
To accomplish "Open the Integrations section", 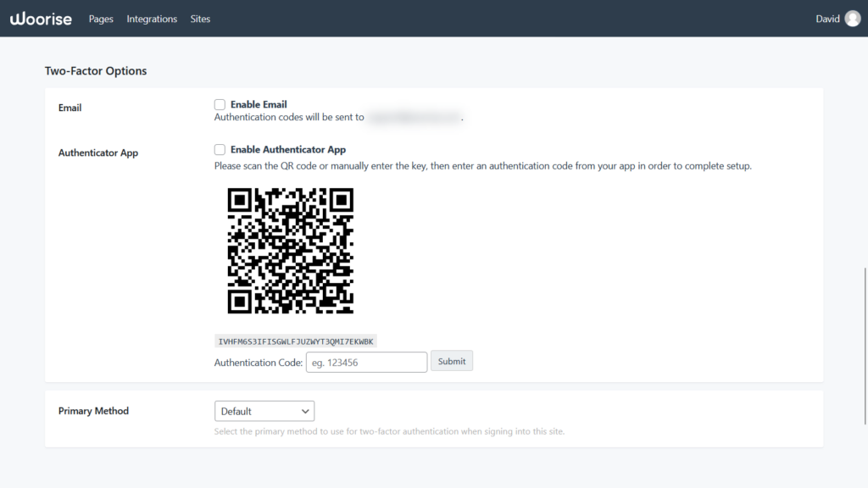I will point(151,19).
